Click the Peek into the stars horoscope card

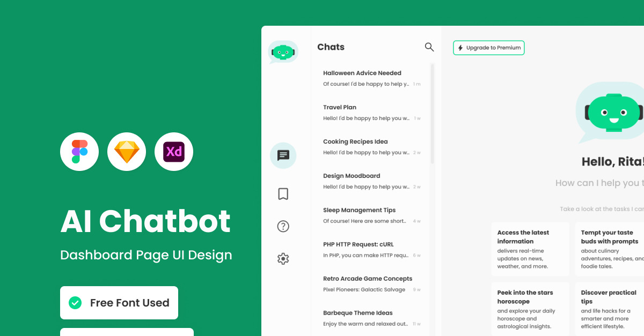[x=530, y=309]
